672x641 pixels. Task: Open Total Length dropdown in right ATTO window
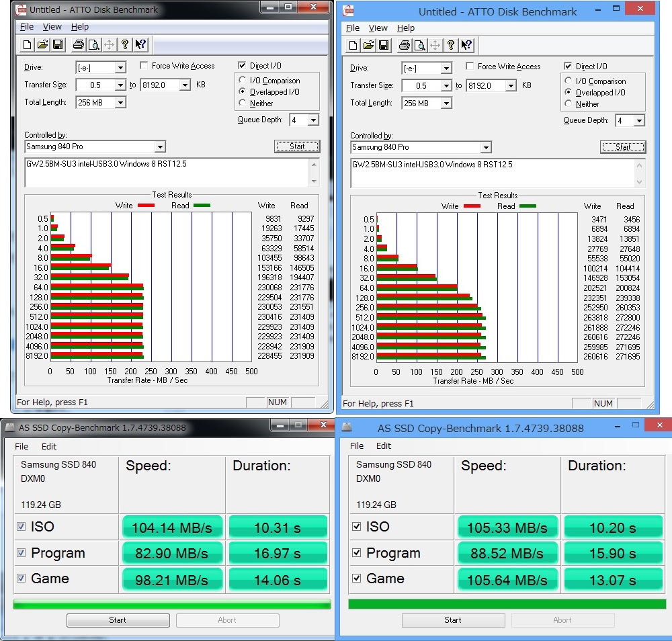click(x=446, y=103)
